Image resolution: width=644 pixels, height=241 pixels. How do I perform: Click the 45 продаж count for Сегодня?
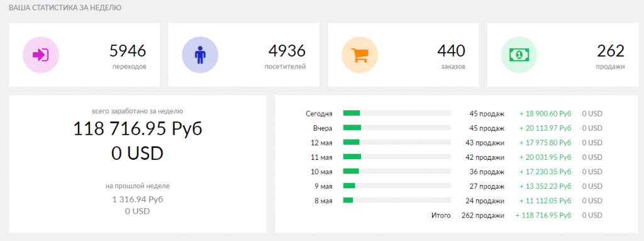487,114
